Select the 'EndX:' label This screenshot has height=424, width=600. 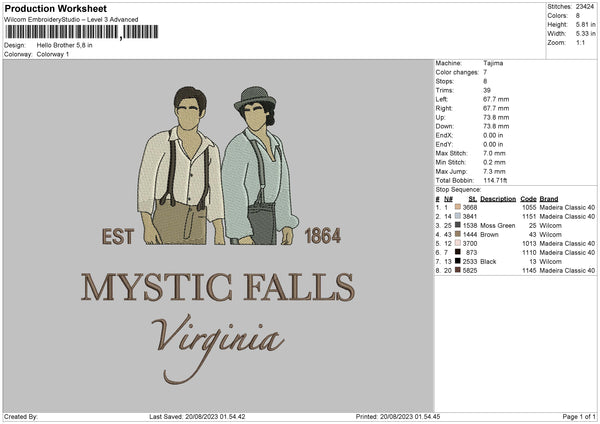pos(444,135)
